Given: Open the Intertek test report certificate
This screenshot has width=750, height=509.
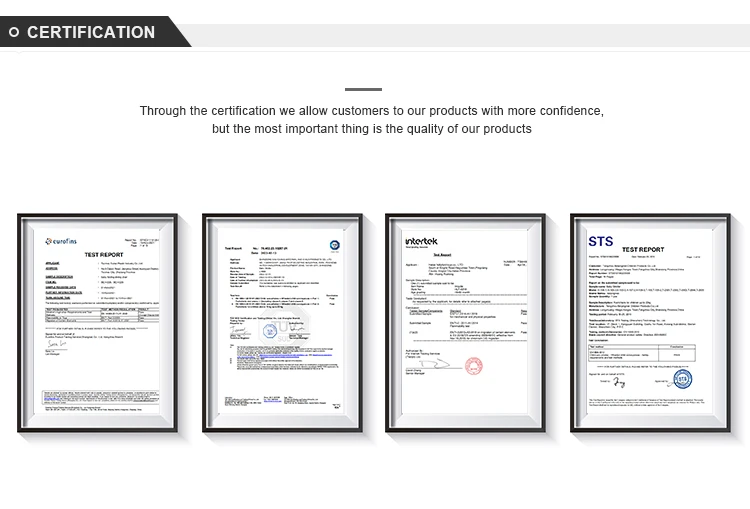Looking at the screenshot, I should coord(465,323).
